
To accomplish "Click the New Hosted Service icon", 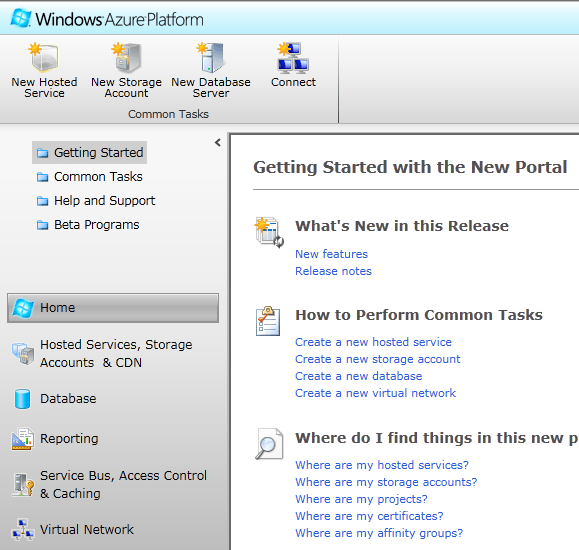I will 44,57.
